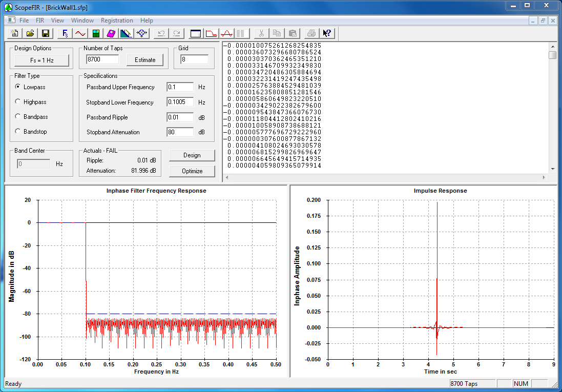
Task: Click the red sine wave toolbar icon
Action: [x=80, y=33]
